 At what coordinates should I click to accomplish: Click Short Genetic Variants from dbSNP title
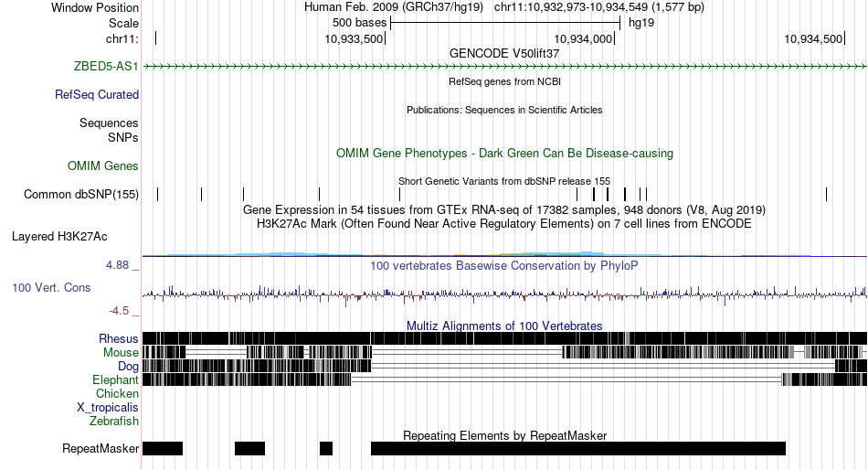tap(504, 181)
